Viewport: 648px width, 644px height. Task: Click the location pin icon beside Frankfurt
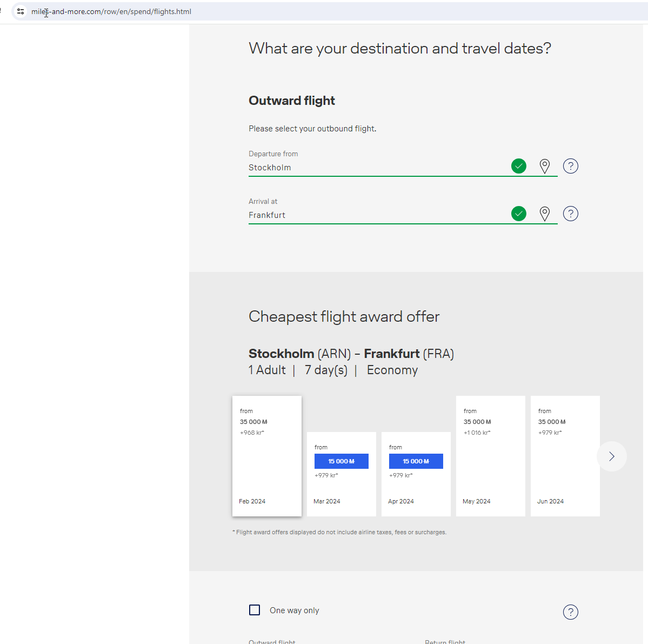(x=545, y=214)
